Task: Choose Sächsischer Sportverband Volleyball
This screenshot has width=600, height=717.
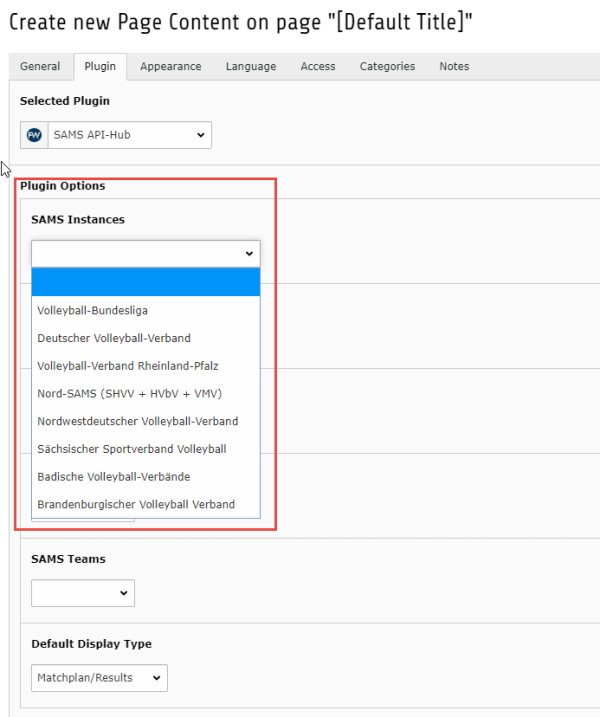Action: tap(146, 449)
